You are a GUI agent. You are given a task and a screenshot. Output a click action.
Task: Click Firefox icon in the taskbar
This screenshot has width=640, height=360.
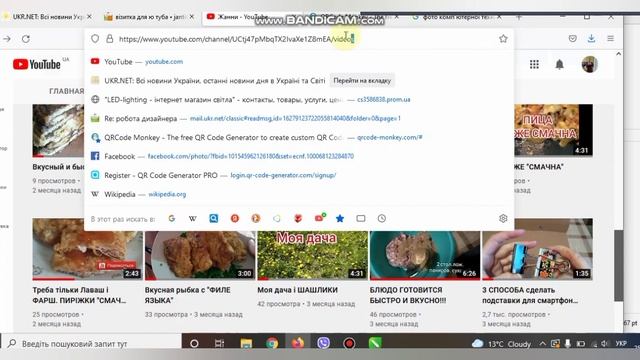(x=298, y=343)
